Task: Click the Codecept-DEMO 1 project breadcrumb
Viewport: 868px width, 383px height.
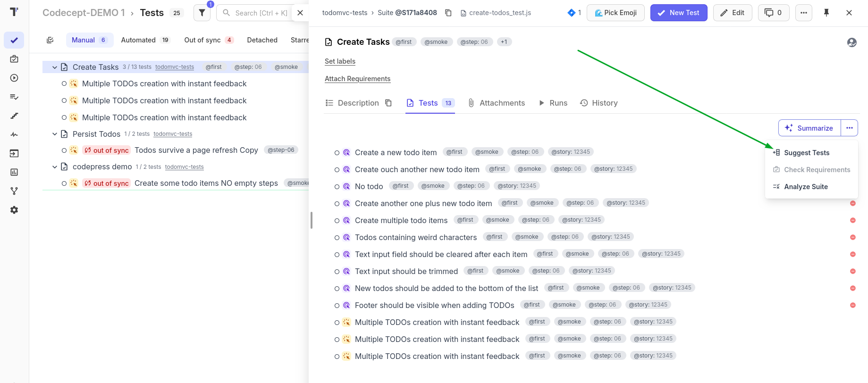Action: 84,13
